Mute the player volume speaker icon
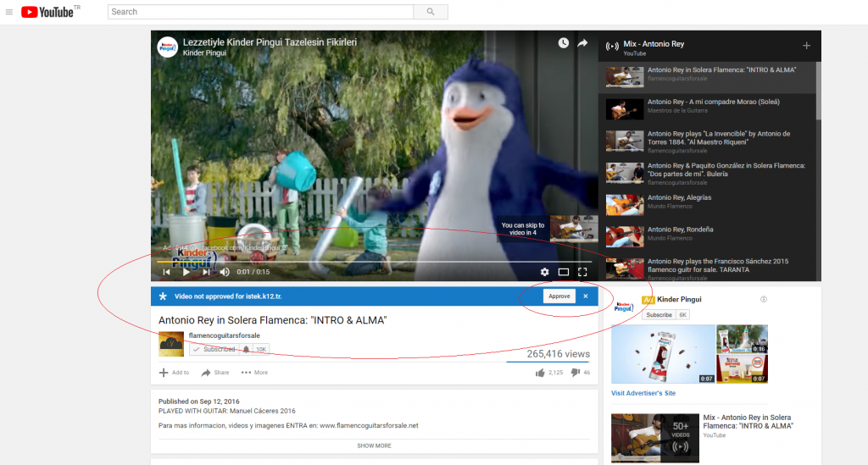Image resolution: width=868 pixels, height=465 pixels. point(225,272)
